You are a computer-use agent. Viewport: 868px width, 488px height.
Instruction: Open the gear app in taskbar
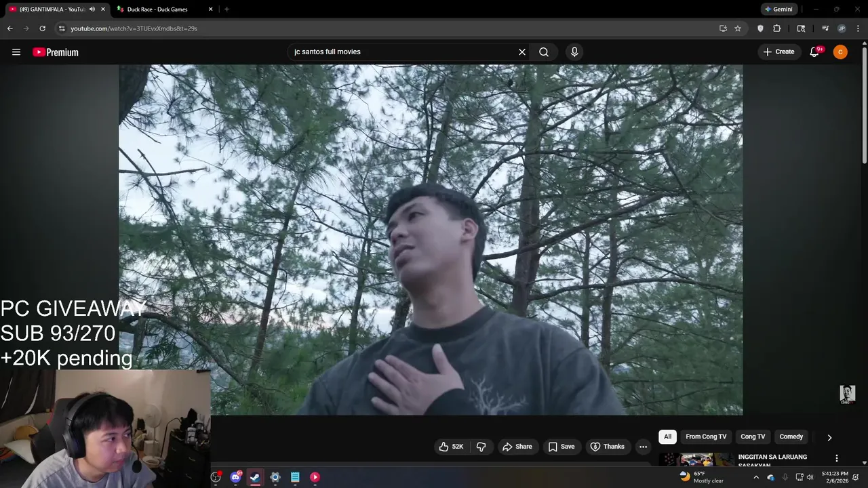[x=275, y=477]
